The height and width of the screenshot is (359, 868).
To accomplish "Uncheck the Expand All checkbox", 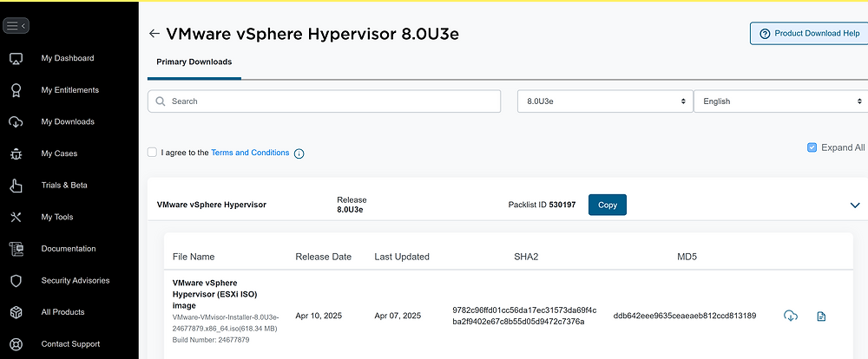I will 812,147.
